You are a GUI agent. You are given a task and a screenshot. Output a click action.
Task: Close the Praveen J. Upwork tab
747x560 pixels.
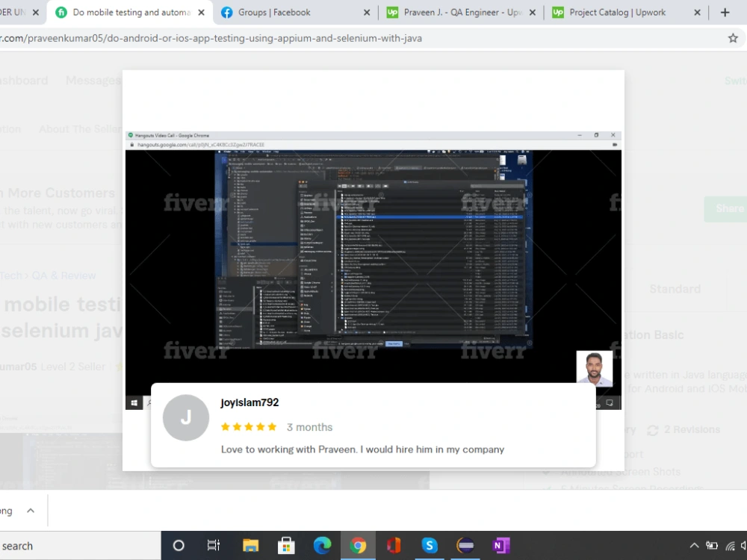click(x=533, y=13)
